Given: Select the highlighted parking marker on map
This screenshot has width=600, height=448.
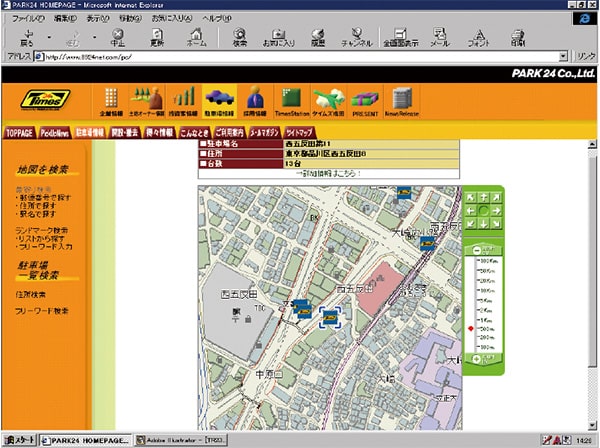Looking at the screenshot, I should pyautogui.click(x=331, y=316).
